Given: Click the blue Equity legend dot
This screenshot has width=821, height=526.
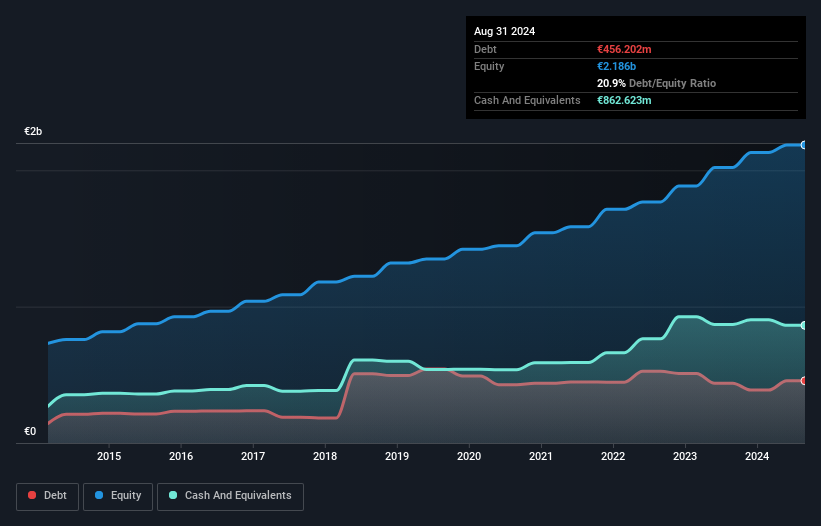Looking at the screenshot, I should [x=99, y=495].
